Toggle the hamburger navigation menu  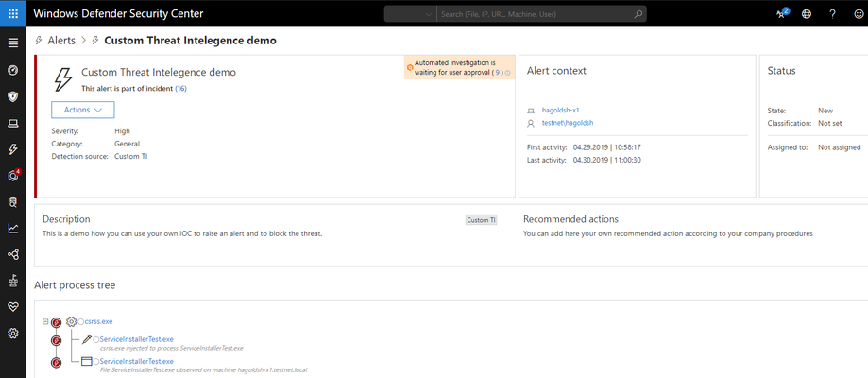(x=13, y=43)
